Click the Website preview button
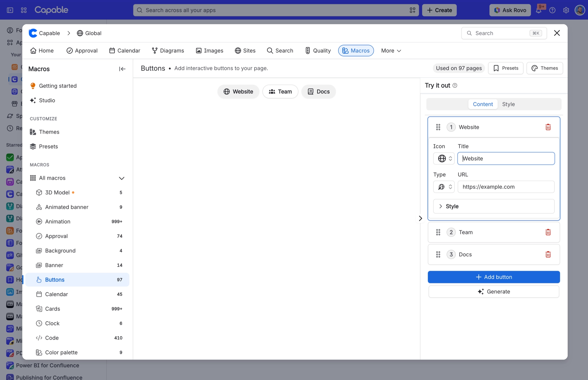 tap(238, 92)
